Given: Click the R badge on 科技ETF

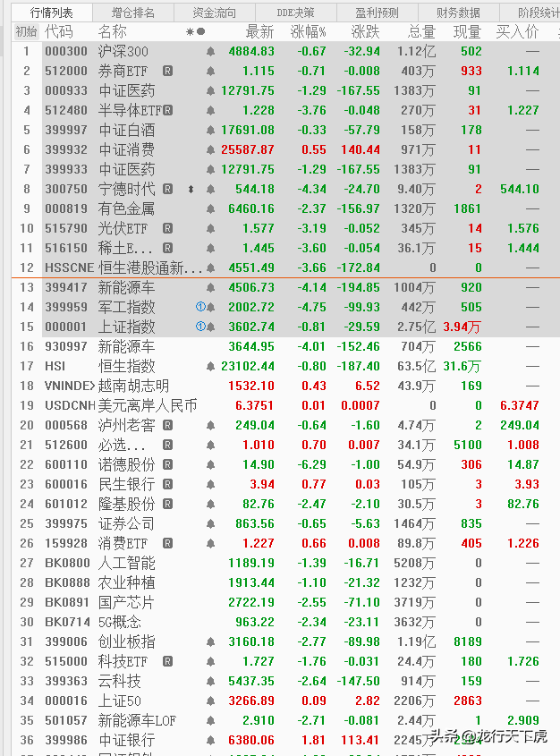Looking at the screenshot, I should 167,661.
